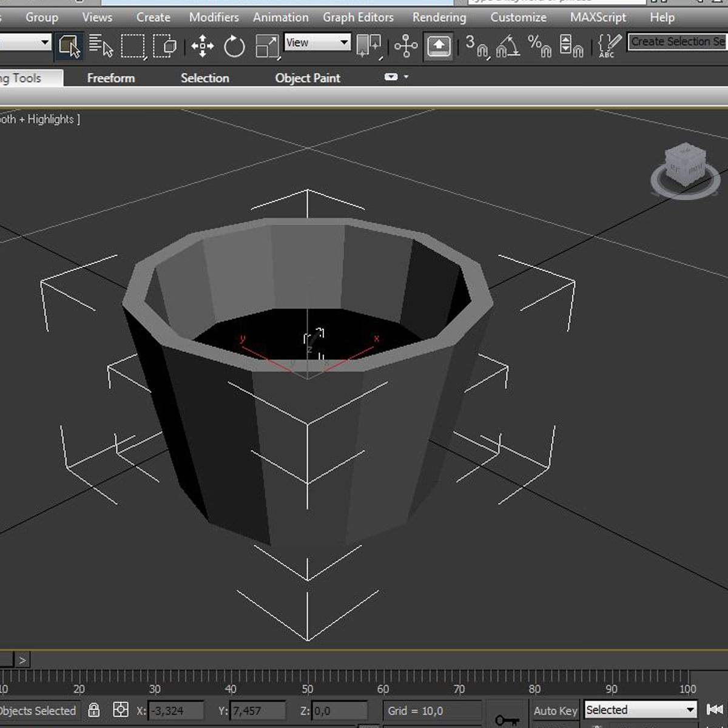Click Go to Start playback button
728x728 pixels.
715,709
